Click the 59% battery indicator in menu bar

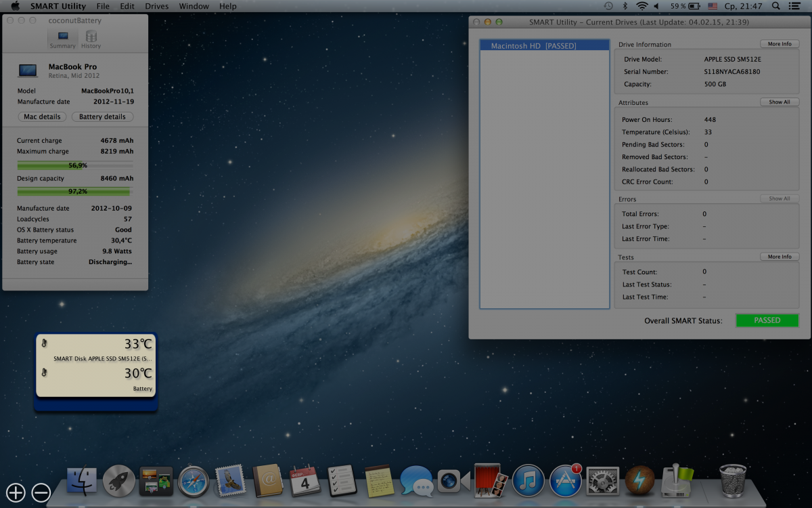(684, 6)
